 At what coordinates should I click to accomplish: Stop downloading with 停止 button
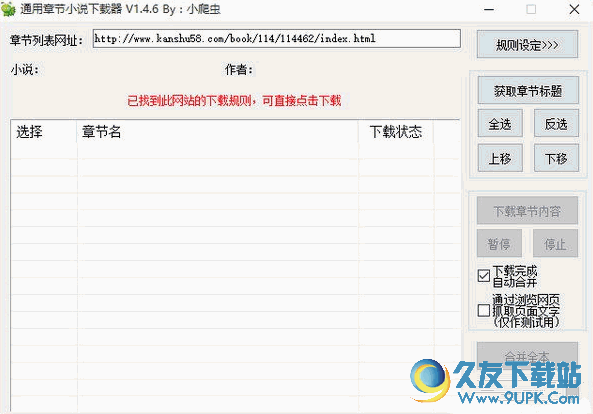[555, 244]
